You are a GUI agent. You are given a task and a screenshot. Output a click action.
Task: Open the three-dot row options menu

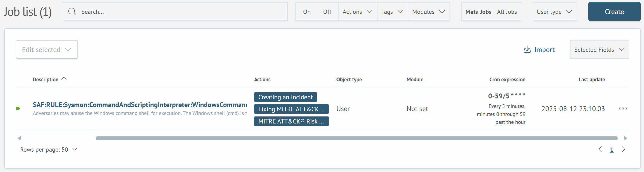[x=622, y=109]
